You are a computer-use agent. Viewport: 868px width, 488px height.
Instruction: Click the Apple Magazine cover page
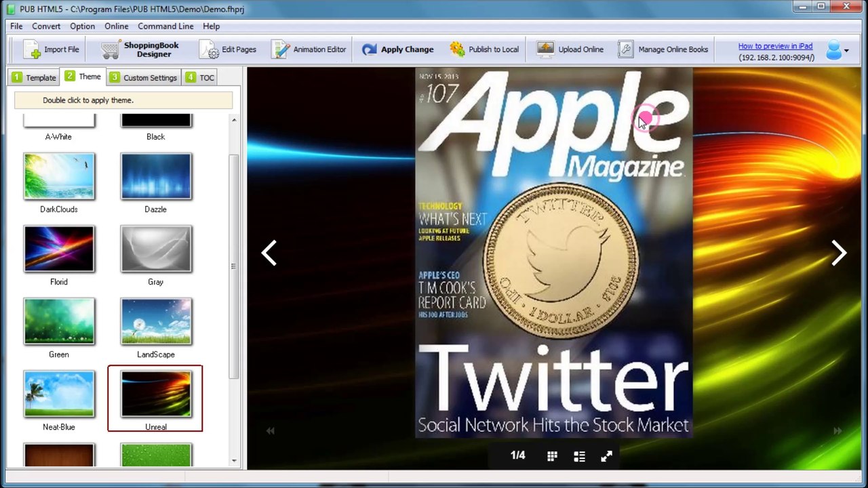pyautogui.click(x=553, y=253)
